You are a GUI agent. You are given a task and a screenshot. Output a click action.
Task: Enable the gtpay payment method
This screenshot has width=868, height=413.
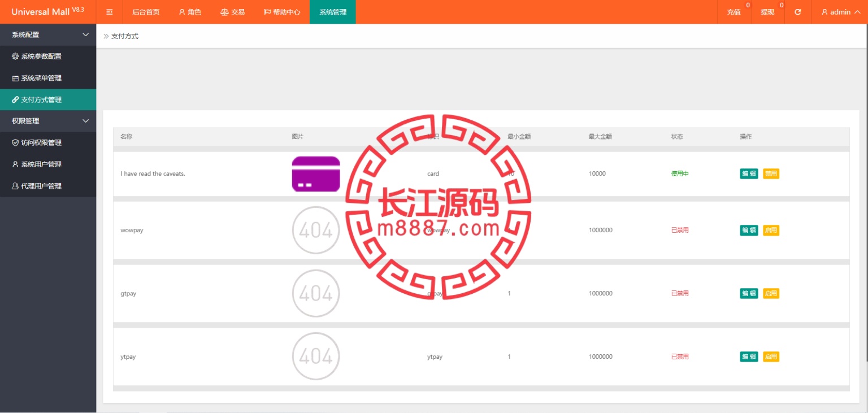pyautogui.click(x=771, y=293)
